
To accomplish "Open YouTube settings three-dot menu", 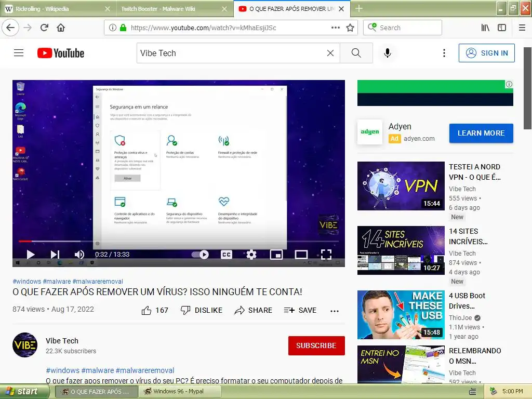I will click(444, 53).
